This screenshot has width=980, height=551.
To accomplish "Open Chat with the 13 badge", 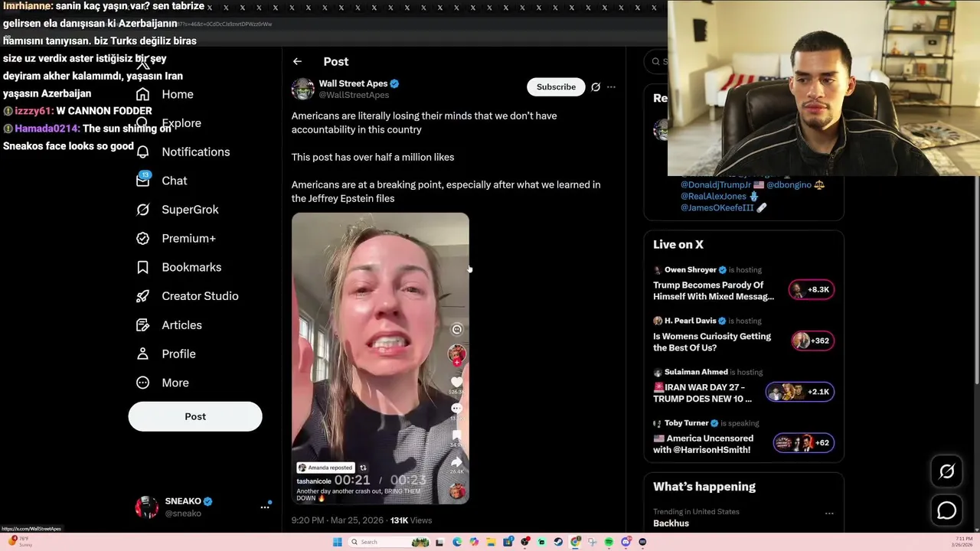I will click(x=162, y=181).
